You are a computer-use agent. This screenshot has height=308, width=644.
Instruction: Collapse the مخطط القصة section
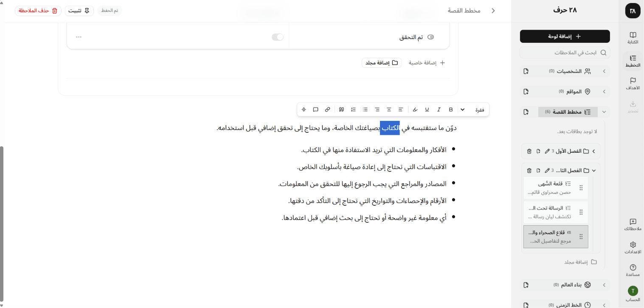604,112
